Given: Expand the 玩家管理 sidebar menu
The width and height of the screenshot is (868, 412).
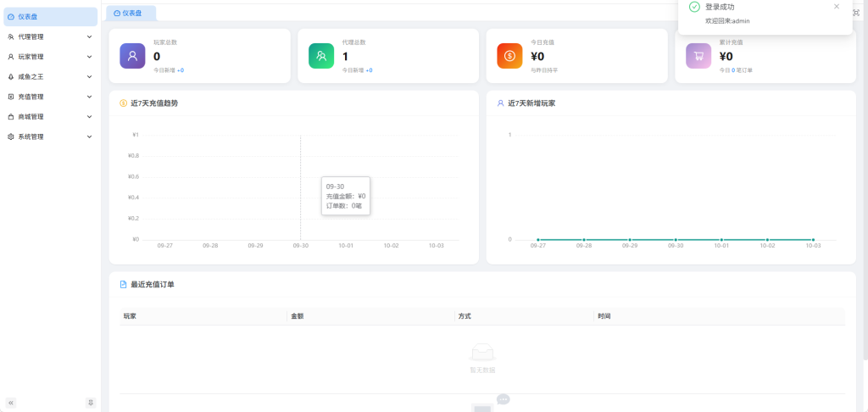Looking at the screenshot, I should tap(50, 57).
